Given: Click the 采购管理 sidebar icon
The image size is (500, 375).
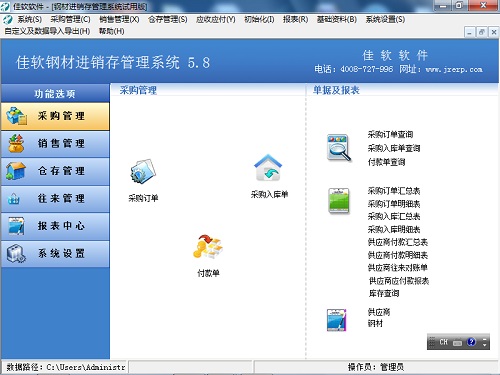Looking at the screenshot, I should pos(16,116).
